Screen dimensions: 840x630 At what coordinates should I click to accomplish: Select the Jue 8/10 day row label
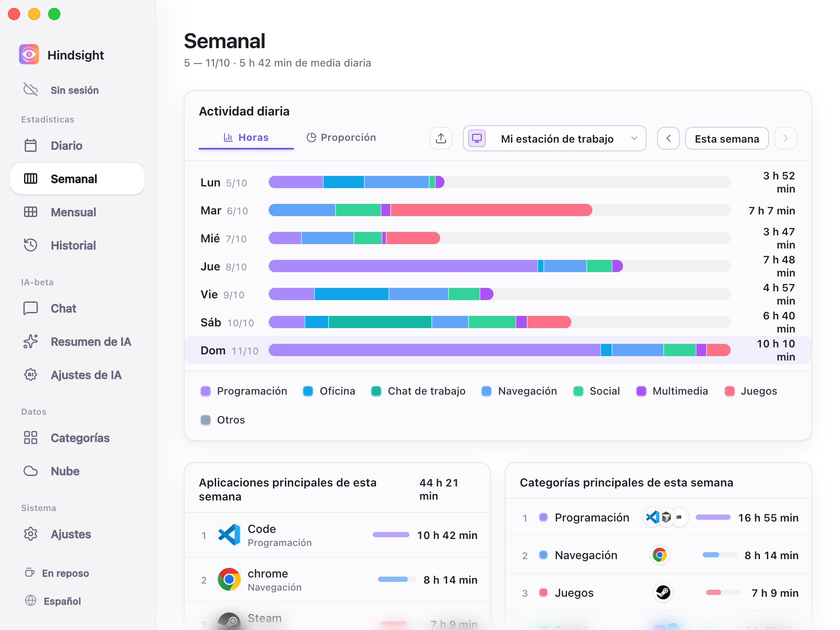pos(224,266)
